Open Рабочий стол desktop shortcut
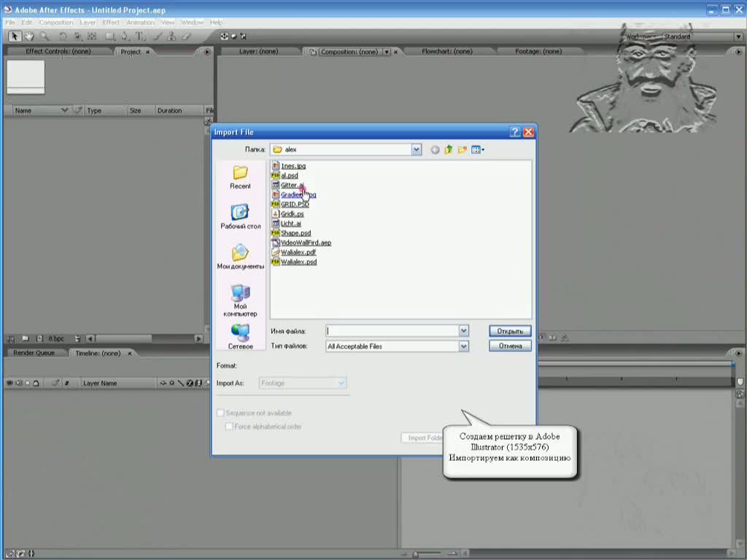The height and width of the screenshot is (560, 747). tap(240, 217)
